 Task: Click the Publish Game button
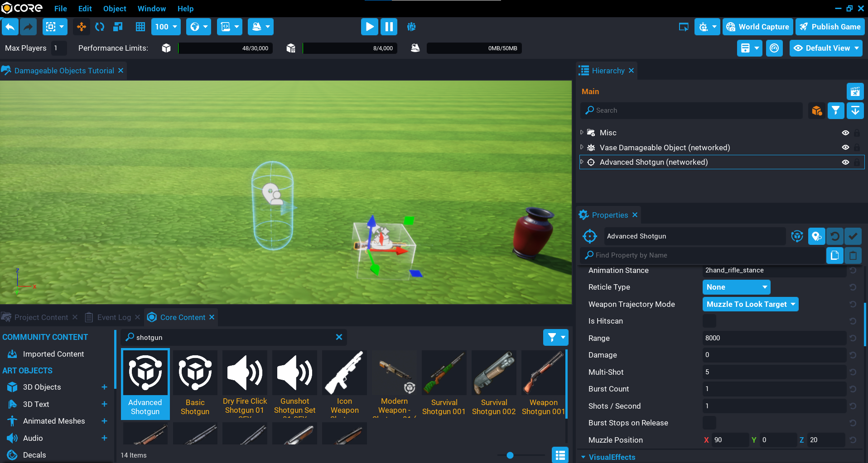[830, 27]
